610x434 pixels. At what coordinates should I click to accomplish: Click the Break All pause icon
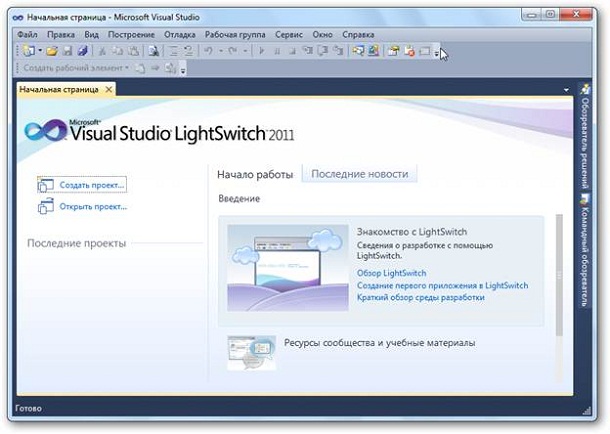tap(277, 51)
